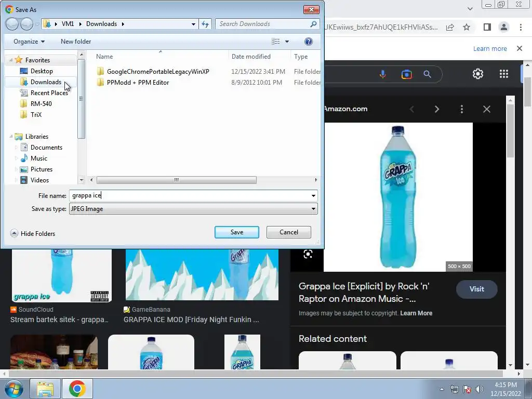Screen dimensions: 532x399
Task: Select Recent Places in navigation pane
Action: (x=49, y=92)
